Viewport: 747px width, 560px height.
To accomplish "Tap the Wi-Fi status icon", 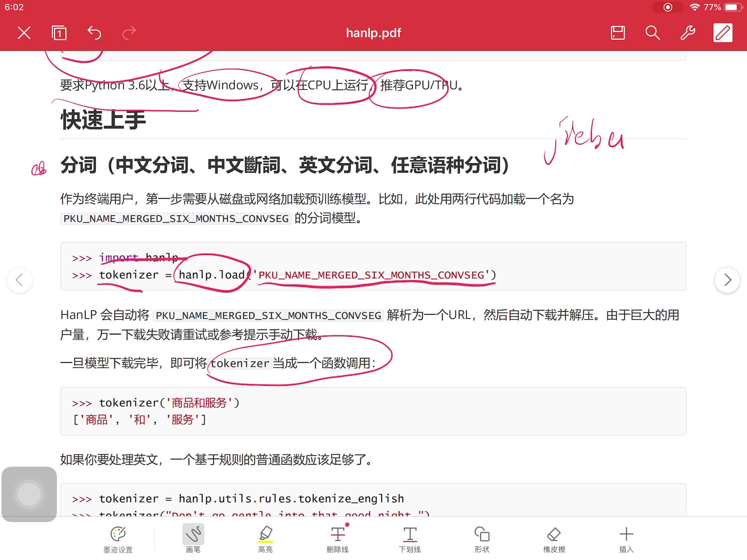I will [694, 7].
